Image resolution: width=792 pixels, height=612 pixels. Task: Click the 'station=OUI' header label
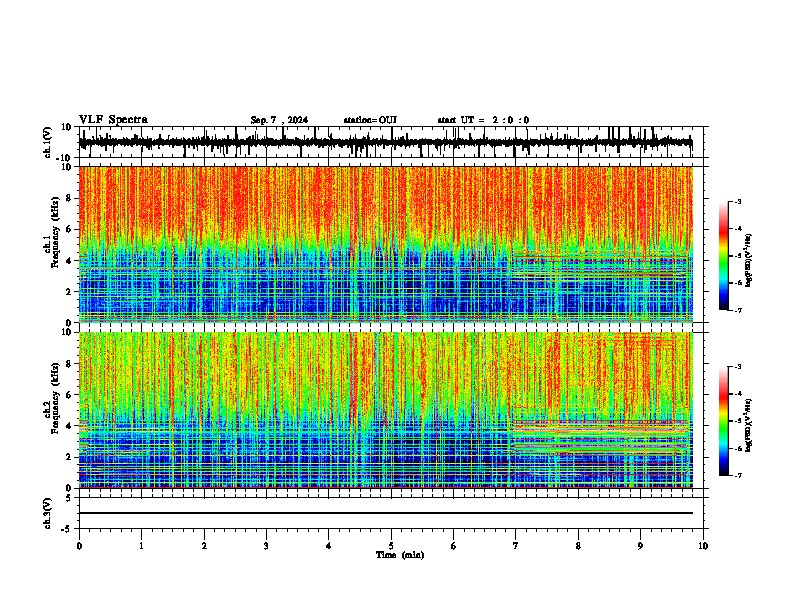coord(370,120)
